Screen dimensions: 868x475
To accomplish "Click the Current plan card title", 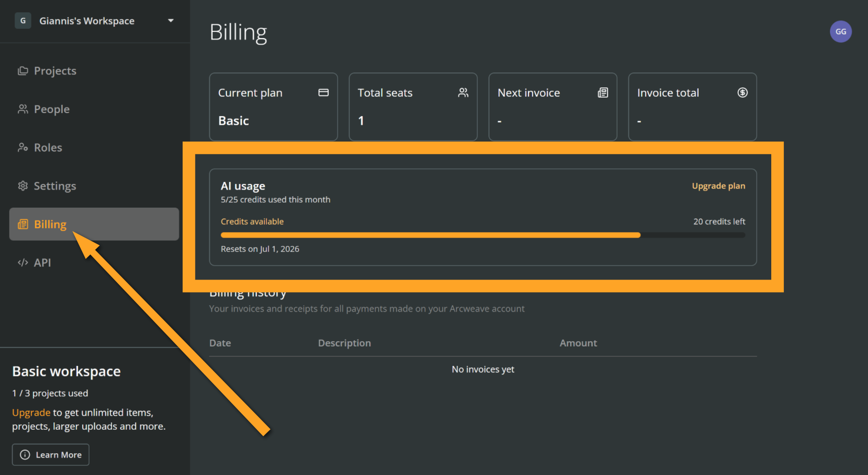I will [x=250, y=93].
